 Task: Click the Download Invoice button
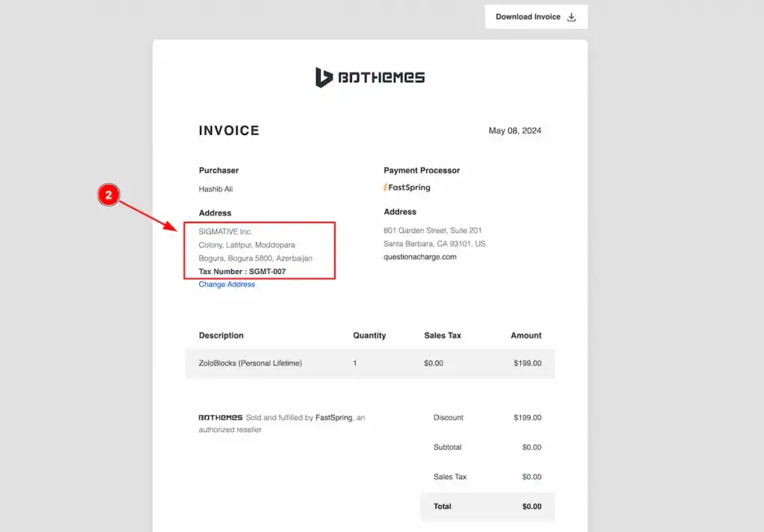[x=536, y=16]
